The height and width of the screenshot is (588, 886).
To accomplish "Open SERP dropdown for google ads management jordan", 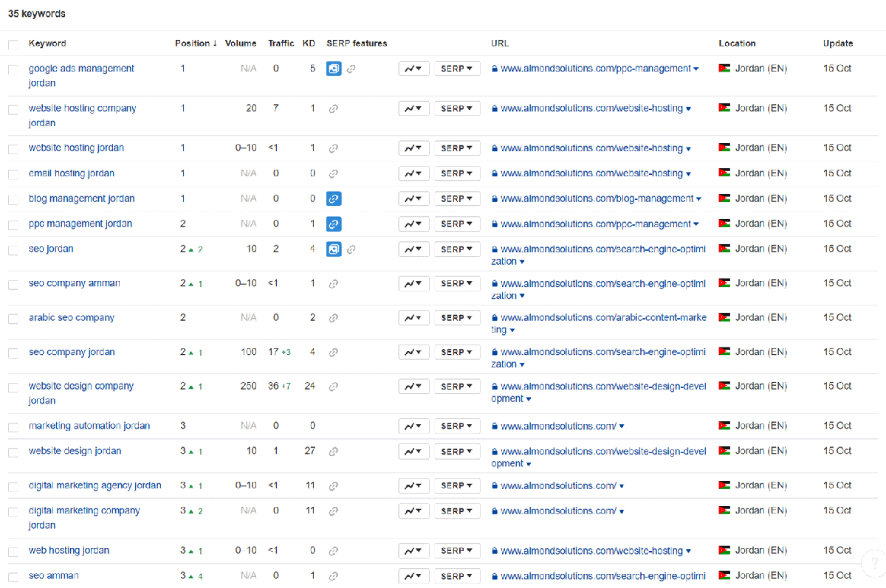I will click(457, 69).
